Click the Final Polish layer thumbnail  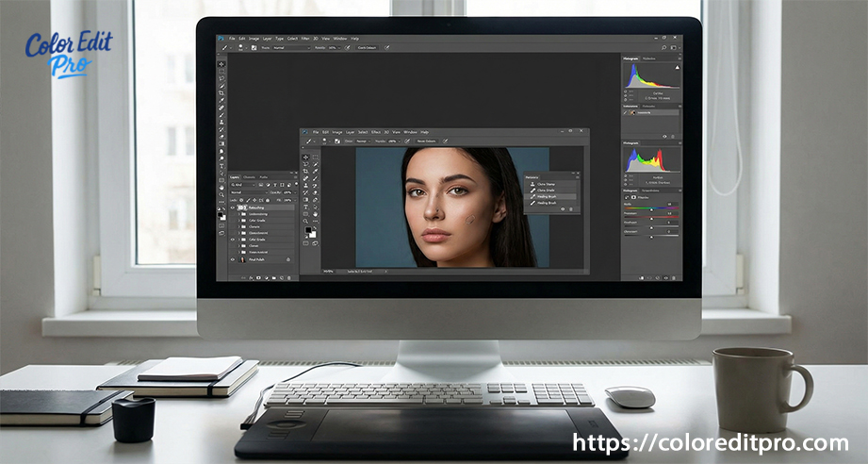242,259
